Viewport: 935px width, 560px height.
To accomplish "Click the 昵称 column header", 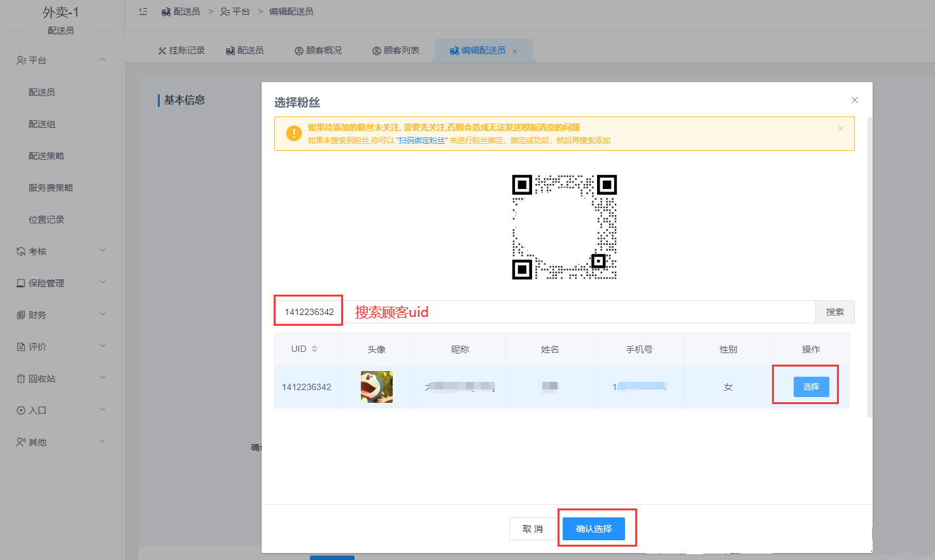I will pos(460,349).
